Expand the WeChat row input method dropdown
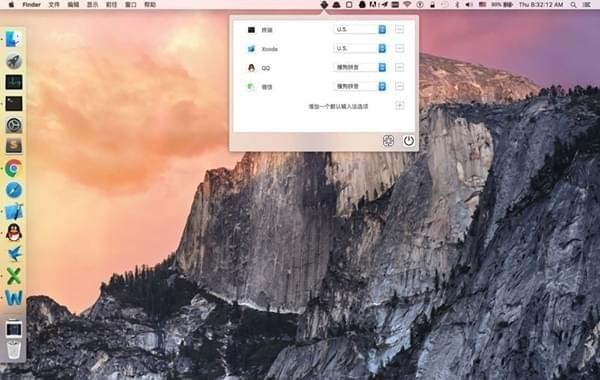 tap(360, 86)
